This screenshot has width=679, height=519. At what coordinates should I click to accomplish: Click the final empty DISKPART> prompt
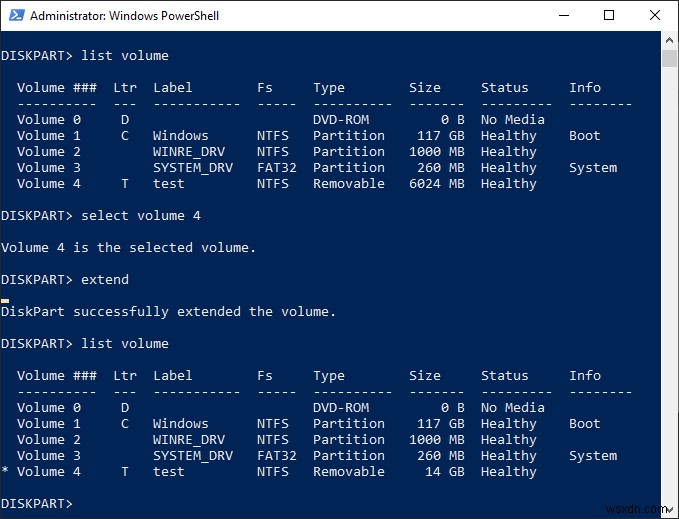[37, 503]
